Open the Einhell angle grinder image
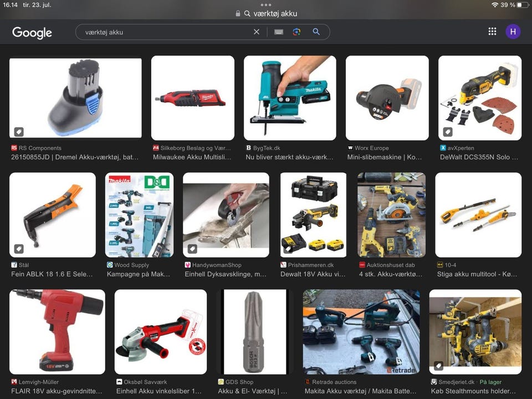Viewport: 532px width, 399px height. coord(161,332)
